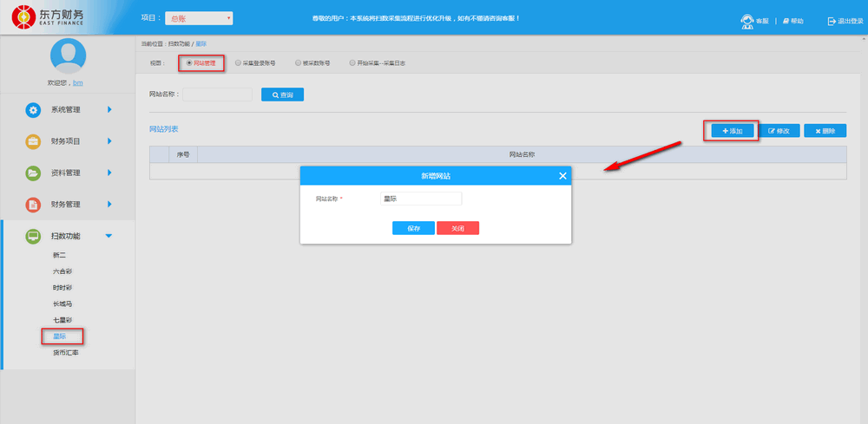Screen dimensions: 868x424
Task: Click the 扫数功能 monitor icon
Action: point(33,236)
